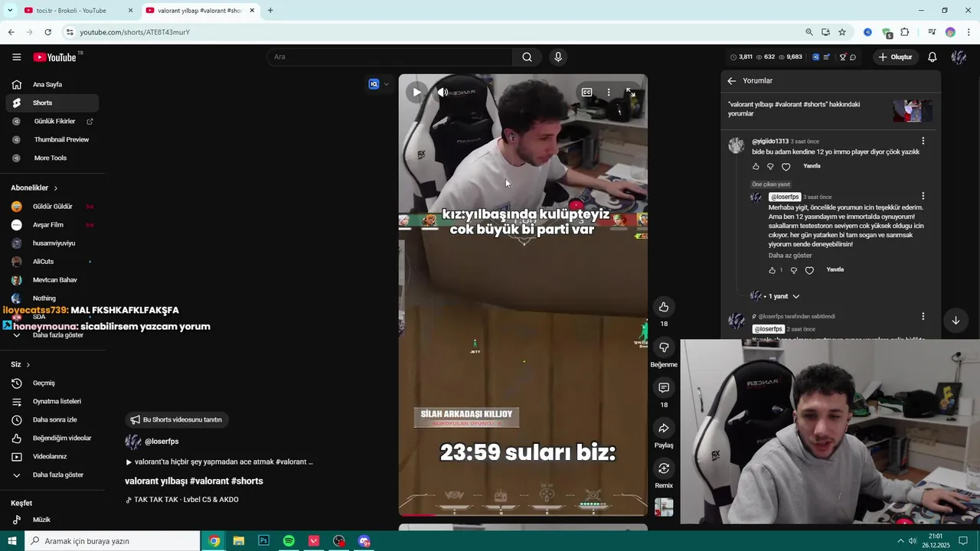This screenshot has height=551, width=980.
Task: Open options menu for @yigiido1313 comment
Action: pyautogui.click(x=923, y=141)
